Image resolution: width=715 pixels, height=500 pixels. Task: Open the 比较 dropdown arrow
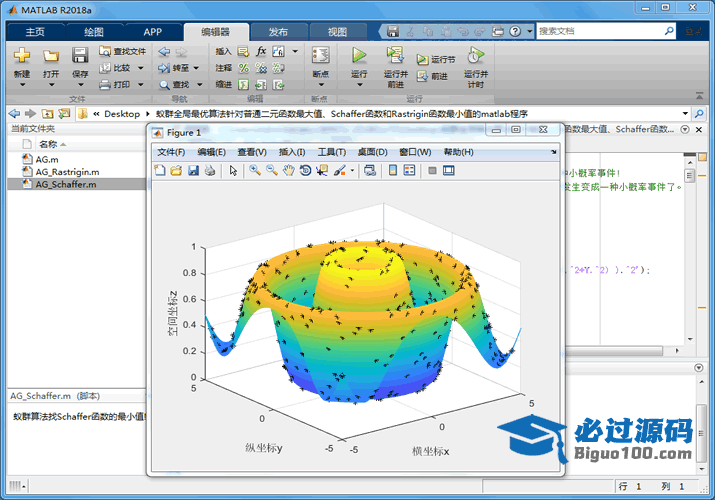141,68
